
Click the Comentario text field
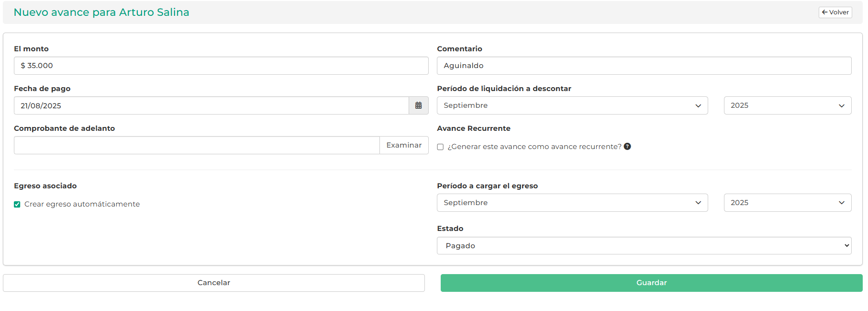[644, 66]
